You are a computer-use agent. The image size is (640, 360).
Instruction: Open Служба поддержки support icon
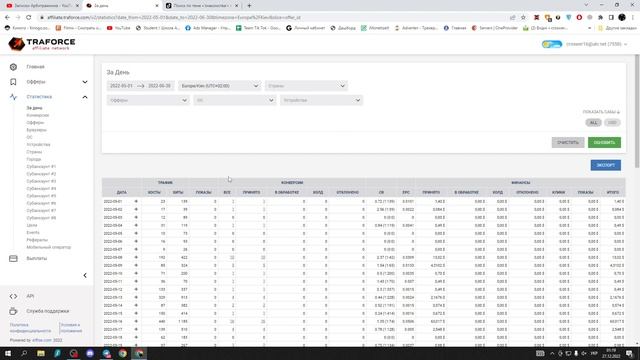[13, 311]
